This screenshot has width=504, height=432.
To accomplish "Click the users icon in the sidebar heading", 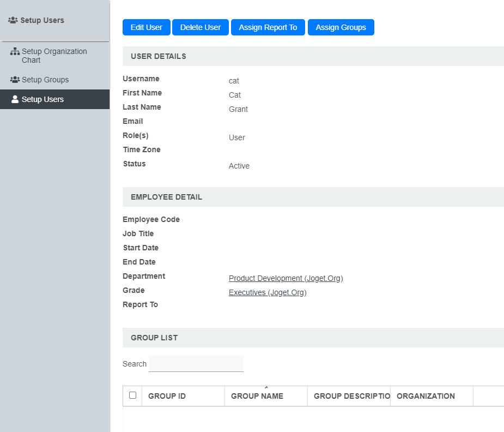I will (13, 20).
